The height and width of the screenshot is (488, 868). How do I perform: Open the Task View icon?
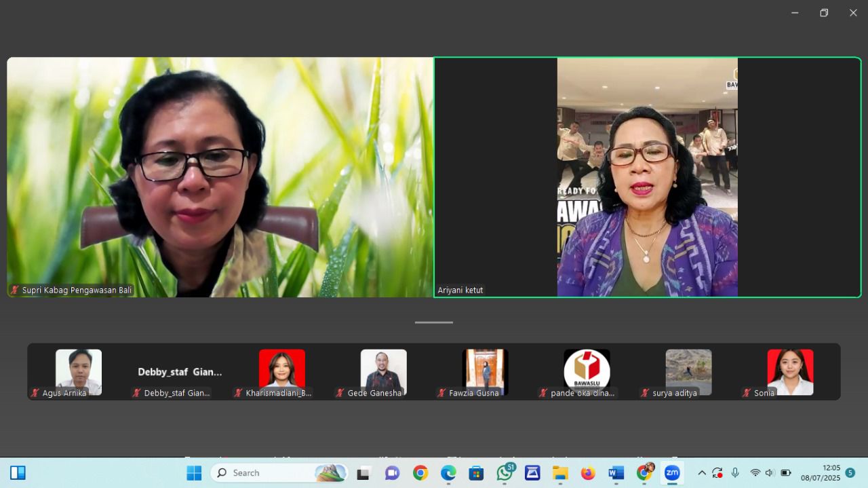pos(363,473)
